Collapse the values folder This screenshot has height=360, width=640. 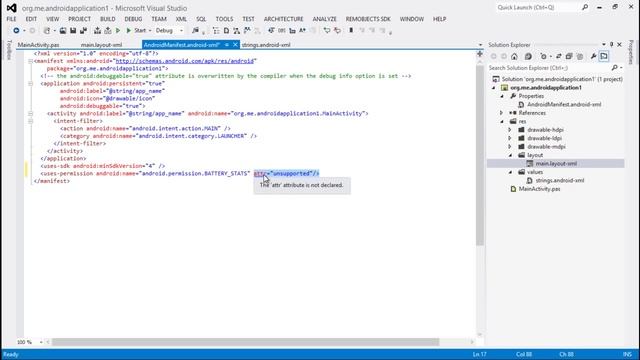click(x=511, y=172)
